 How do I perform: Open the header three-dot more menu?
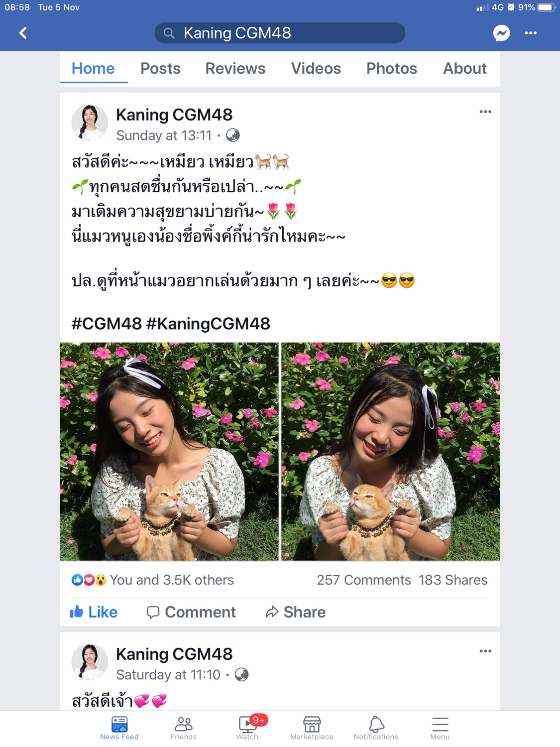(531, 33)
